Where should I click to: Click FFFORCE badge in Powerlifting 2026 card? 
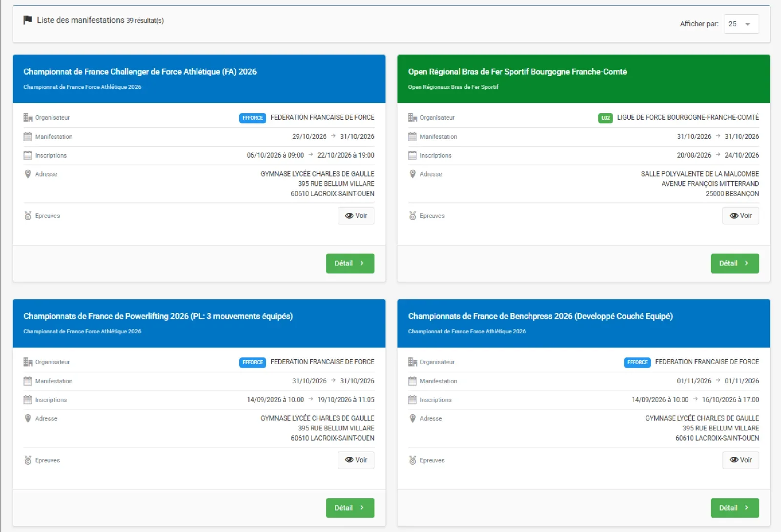252,362
